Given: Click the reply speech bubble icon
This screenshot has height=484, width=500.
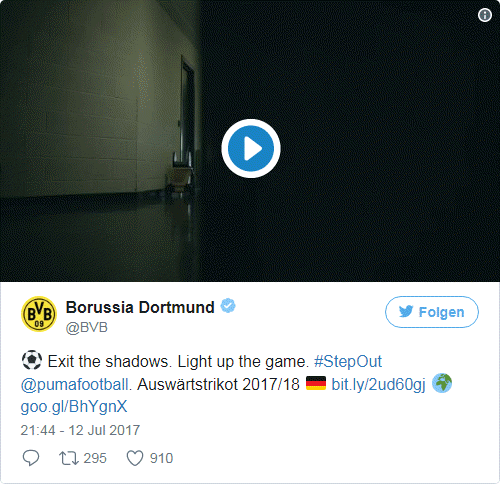Looking at the screenshot, I should (x=31, y=458).
